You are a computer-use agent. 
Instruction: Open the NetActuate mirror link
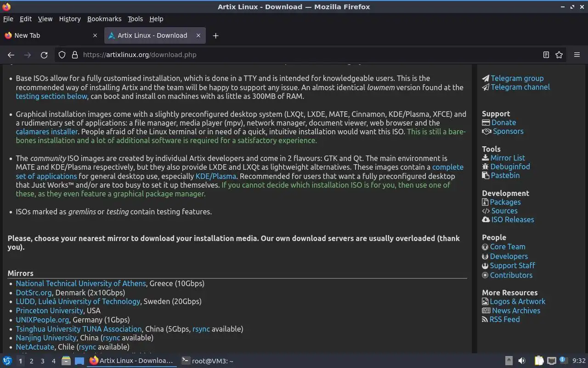click(x=35, y=347)
